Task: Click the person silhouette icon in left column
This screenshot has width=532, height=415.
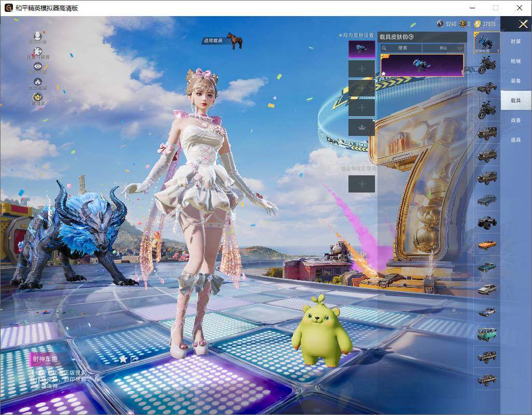Action: pyautogui.click(x=38, y=36)
